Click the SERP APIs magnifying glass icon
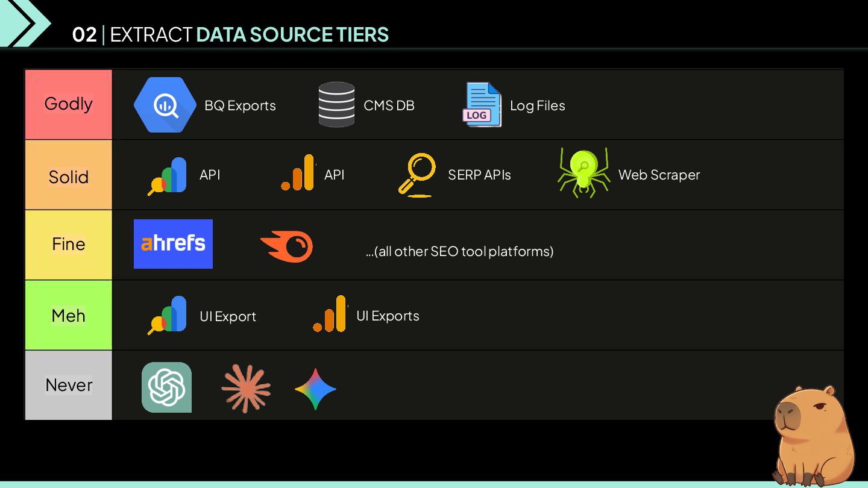Image resolution: width=868 pixels, height=488 pixels. 417,175
